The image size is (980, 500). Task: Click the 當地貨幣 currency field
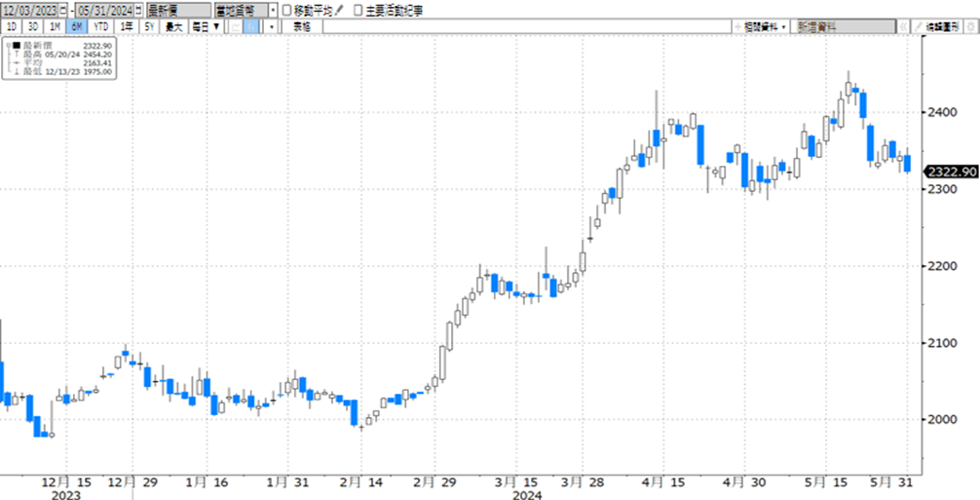coord(242,11)
